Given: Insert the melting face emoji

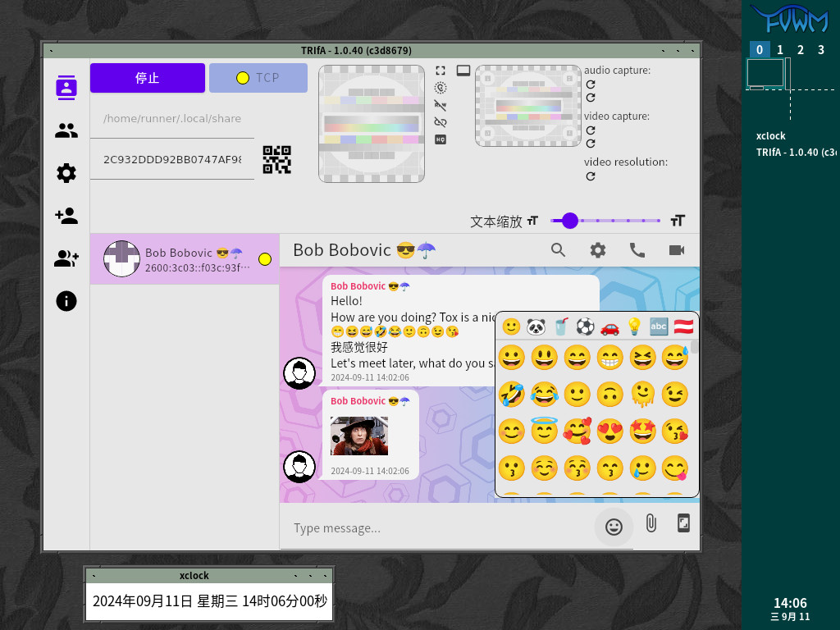Looking at the screenshot, I should click(642, 395).
